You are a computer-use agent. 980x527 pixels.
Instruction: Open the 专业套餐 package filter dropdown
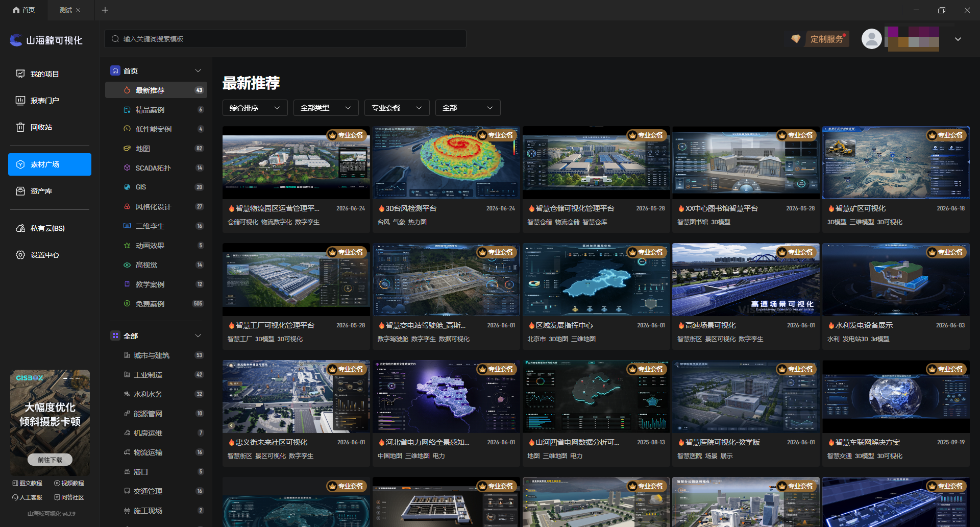pyautogui.click(x=397, y=108)
